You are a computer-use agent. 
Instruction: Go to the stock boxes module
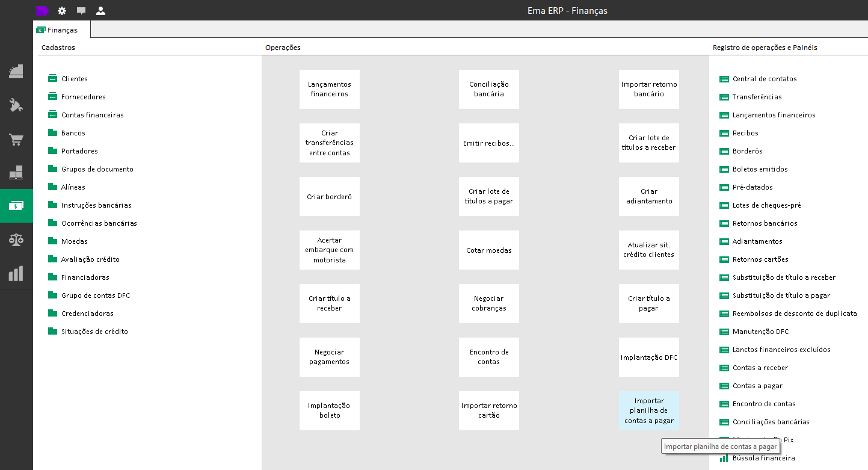coord(16,173)
